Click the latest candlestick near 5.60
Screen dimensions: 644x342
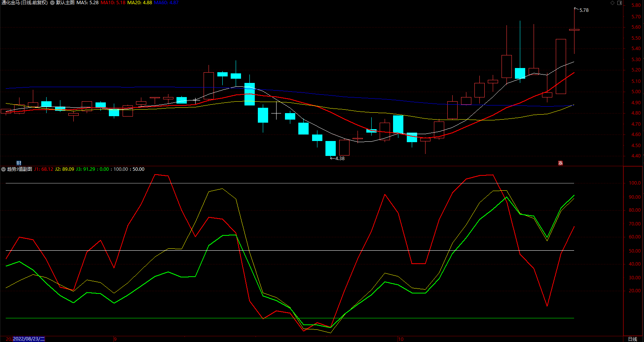tap(574, 29)
